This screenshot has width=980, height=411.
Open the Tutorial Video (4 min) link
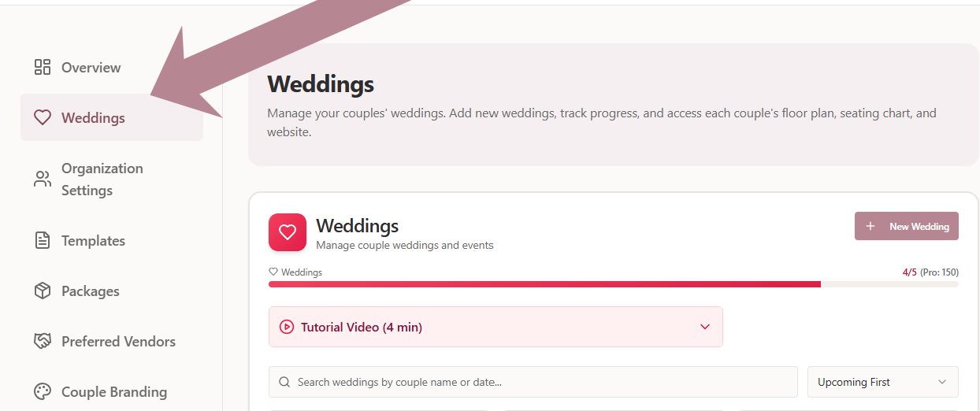(x=362, y=328)
